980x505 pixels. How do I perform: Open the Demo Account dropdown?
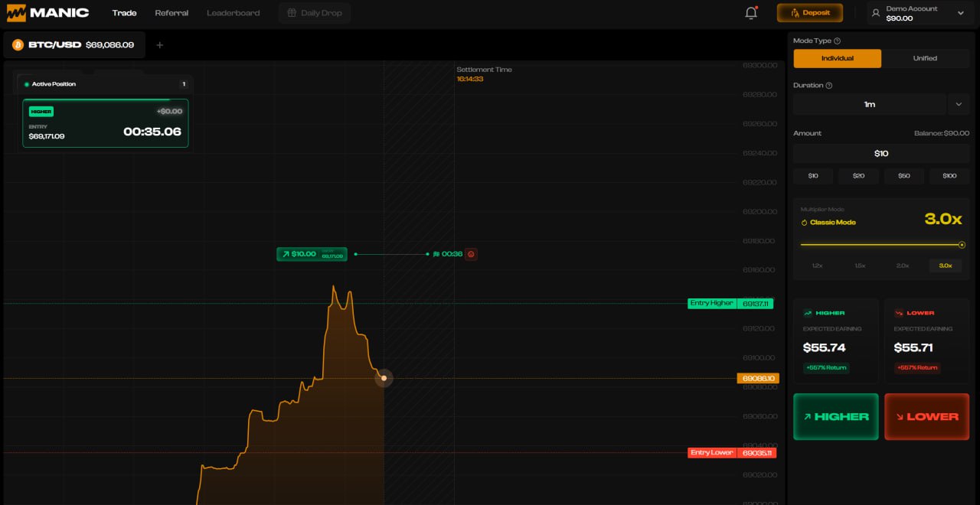click(919, 13)
